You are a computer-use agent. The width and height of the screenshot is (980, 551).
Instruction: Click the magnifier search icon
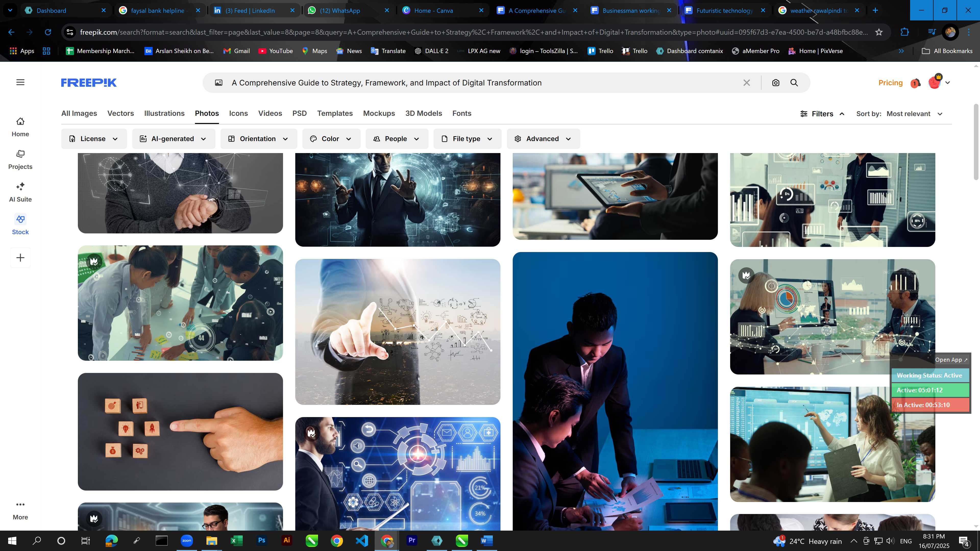[x=794, y=82]
